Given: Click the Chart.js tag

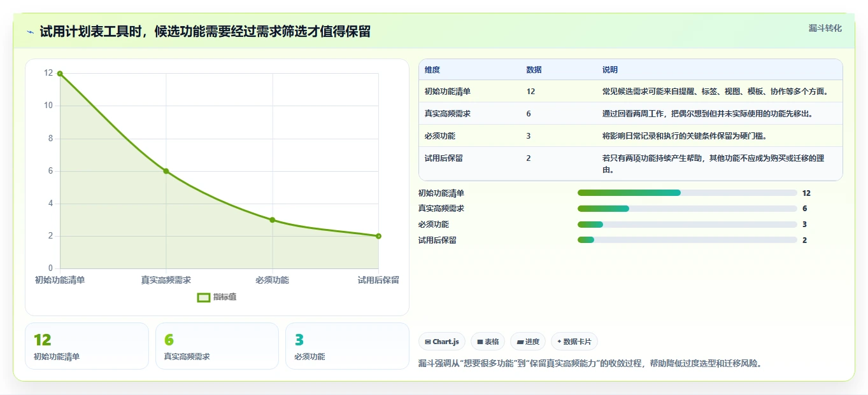Looking at the screenshot, I should pos(442,342).
